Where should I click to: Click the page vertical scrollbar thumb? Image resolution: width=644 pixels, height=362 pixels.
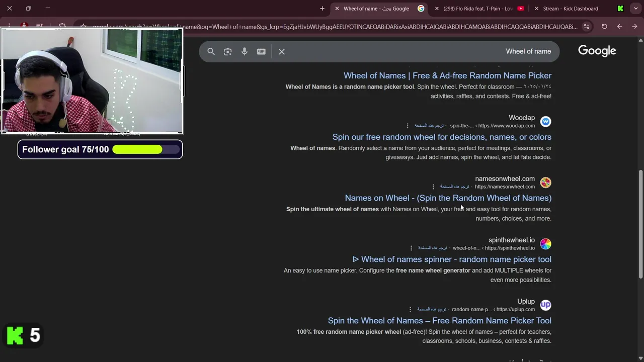point(640,224)
